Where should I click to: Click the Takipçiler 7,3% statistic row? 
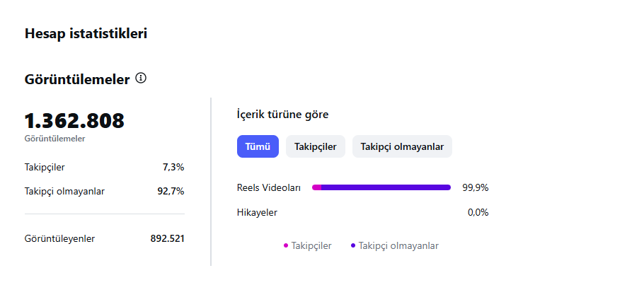pyautogui.click(x=104, y=167)
